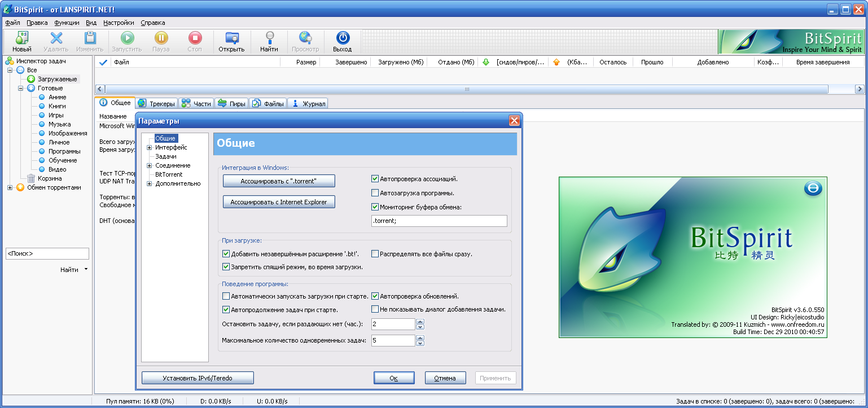The image size is (868, 408).
Task: Collapse the Все tree node
Action: 10,70
